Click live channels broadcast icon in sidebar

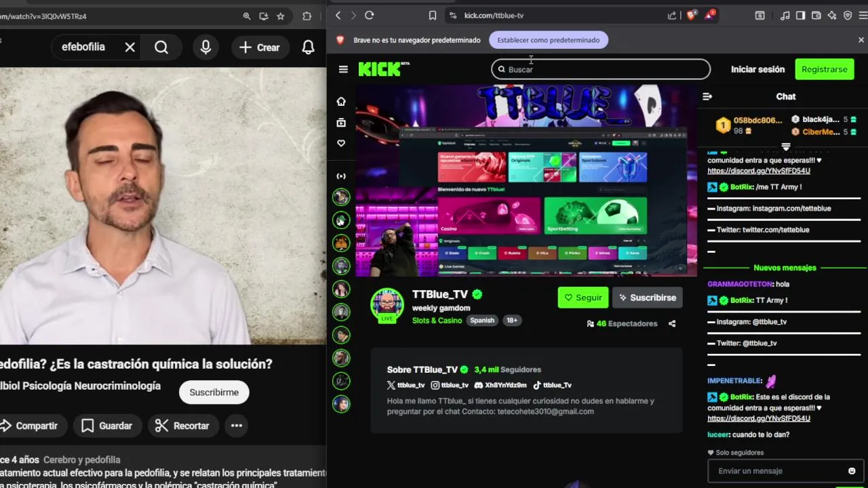(341, 176)
